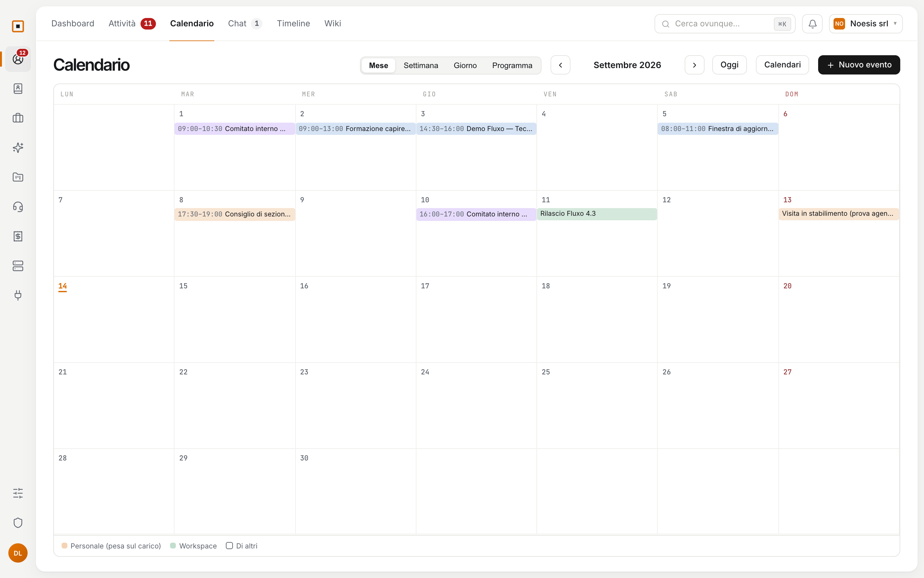This screenshot has height=578, width=924.
Task: Select day 24 cell
Action: point(476,405)
